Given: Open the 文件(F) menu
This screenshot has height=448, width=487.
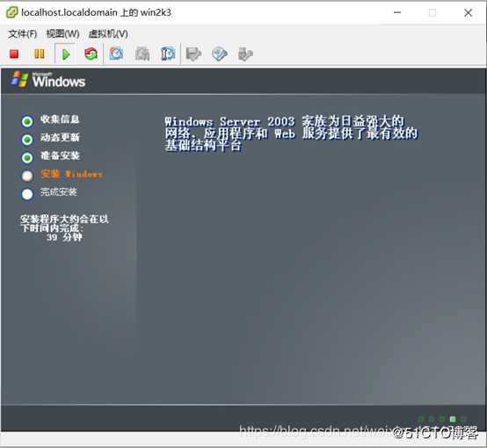Looking at the screenshot, I should tap(22, 33).
